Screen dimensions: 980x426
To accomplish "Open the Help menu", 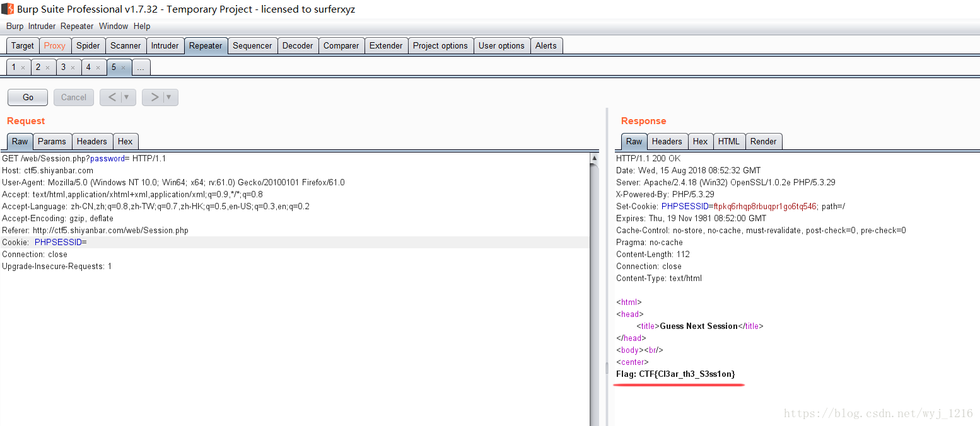I will 142,26.
